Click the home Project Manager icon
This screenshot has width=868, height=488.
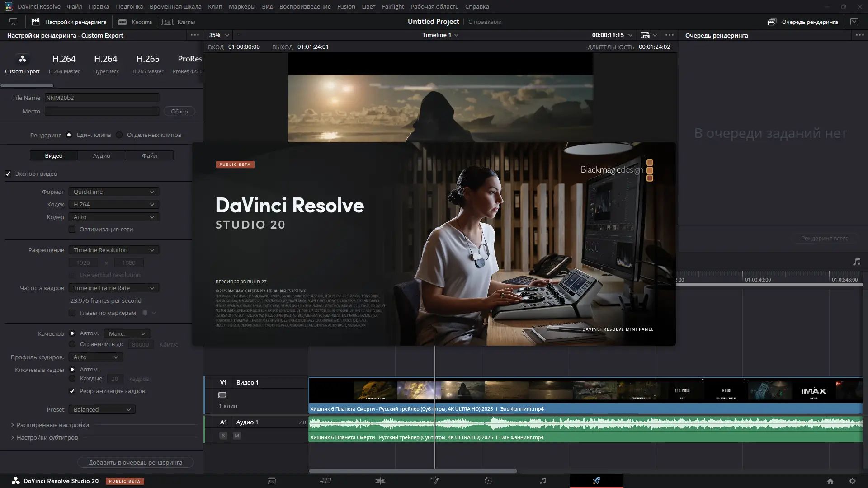[x=830, y=481]
